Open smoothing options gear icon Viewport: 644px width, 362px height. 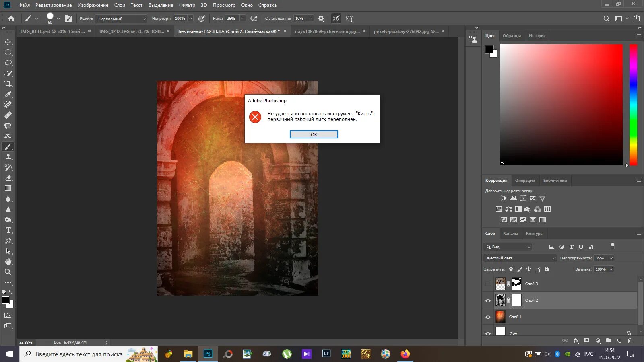pos(321,19)
